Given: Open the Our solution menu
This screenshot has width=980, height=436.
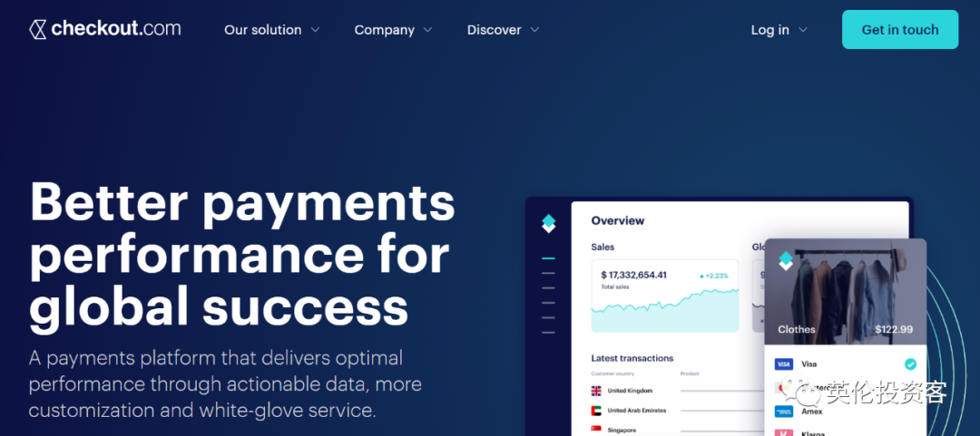Looking at the screenshot, I should click(x=272, y=30).
